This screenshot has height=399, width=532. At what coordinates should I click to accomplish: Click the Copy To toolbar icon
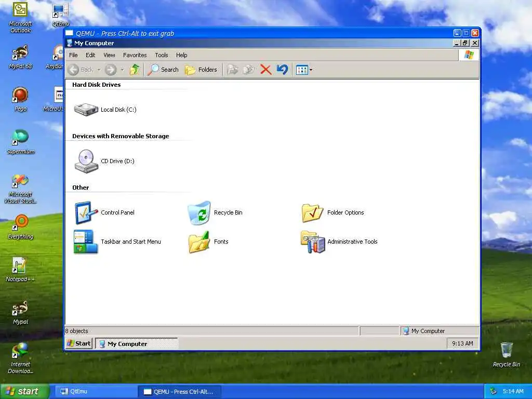click(x=249, y=70)
